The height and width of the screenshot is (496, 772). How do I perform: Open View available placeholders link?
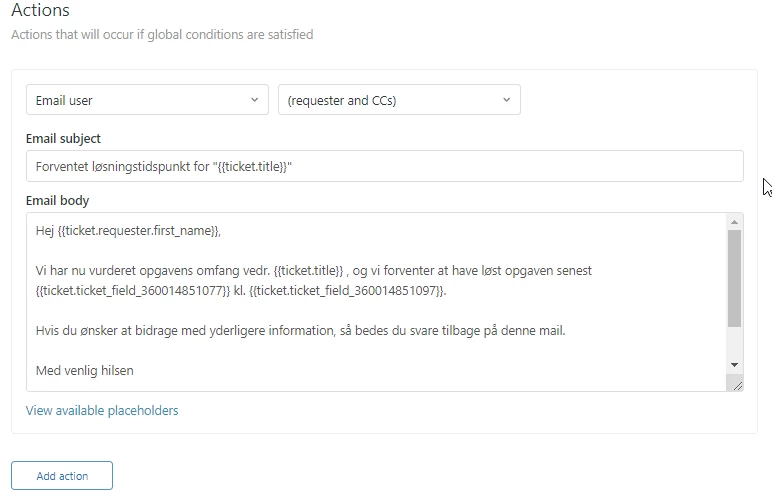pos(102,410)
